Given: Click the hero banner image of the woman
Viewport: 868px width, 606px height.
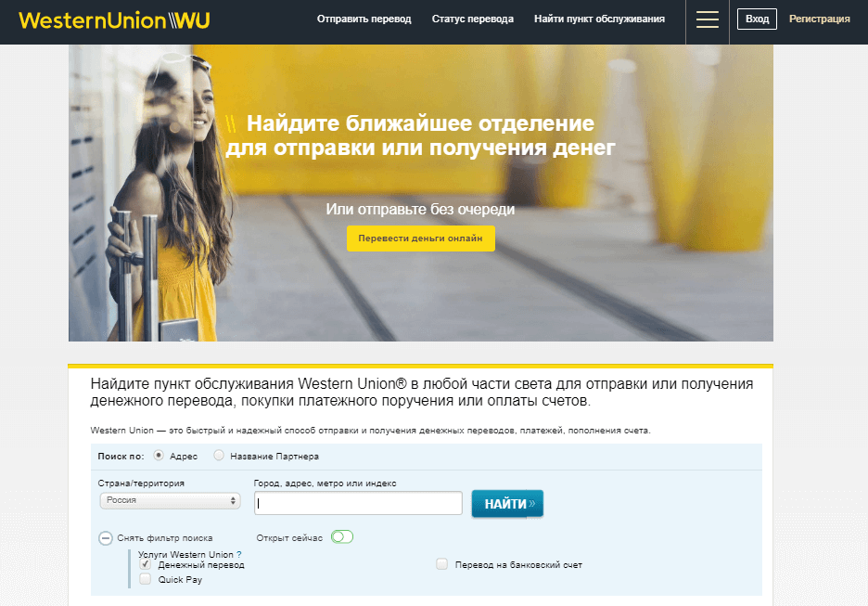Looking at the screenshot, I should 421,193.
